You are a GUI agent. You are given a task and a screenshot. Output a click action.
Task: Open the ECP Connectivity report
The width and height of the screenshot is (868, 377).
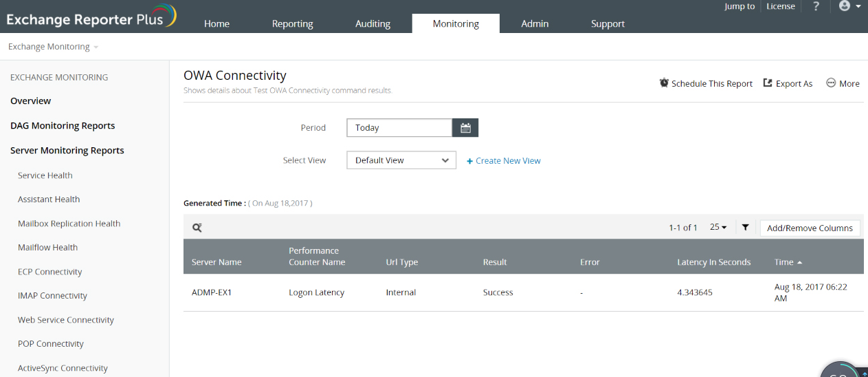coord(50,272)
